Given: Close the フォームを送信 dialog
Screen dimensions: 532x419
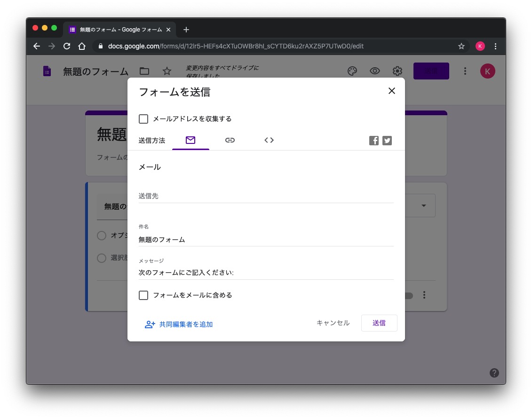Looking at the screenshot, I should 391,91.
